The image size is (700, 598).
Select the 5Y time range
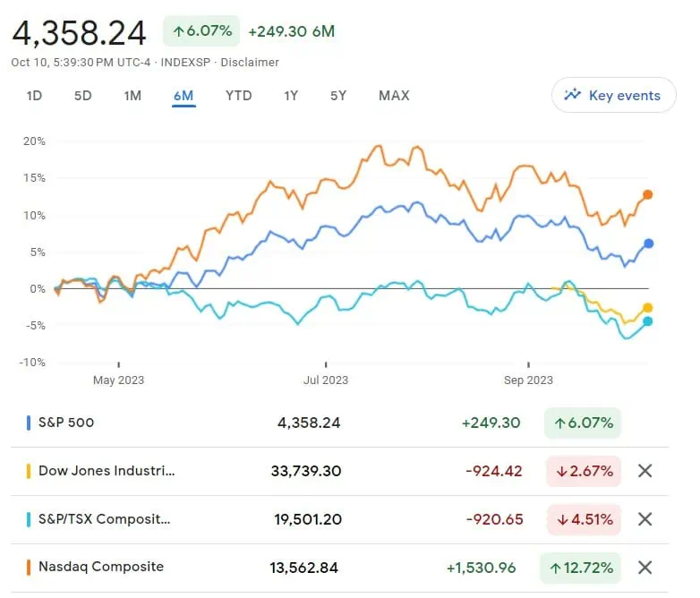click(337, 96)
